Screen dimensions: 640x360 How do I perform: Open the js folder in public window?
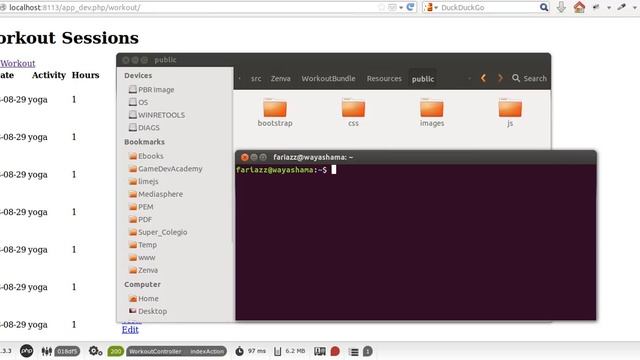(510, 112)
